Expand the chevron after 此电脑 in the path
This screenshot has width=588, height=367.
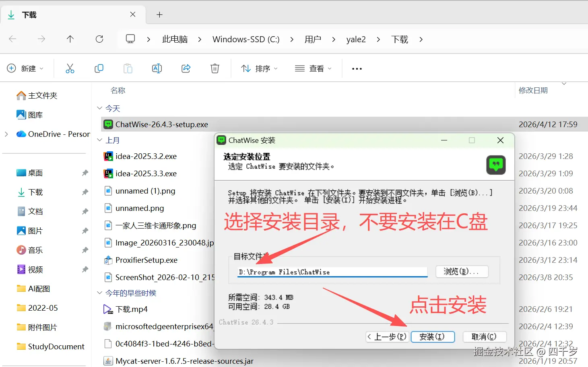click(x=200, y=39)
